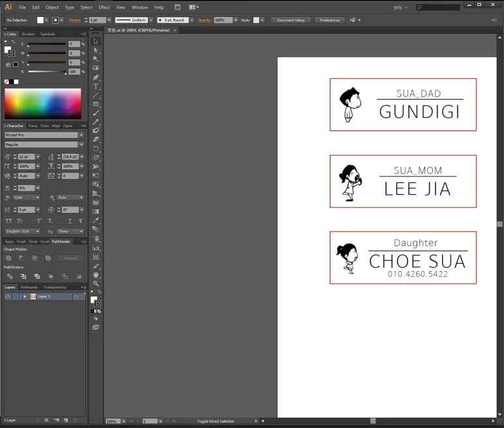Viewport: 504px width, 428px height.
Task: Click the opacity 100% input field
Action: [223, 20]
